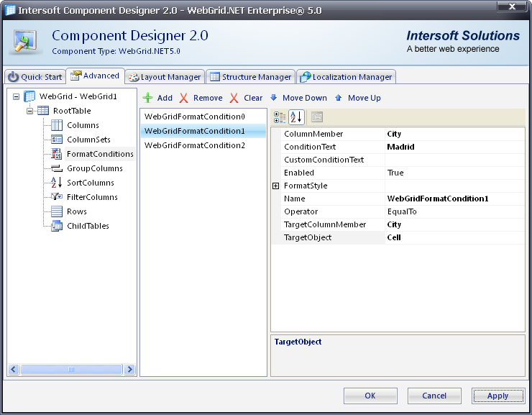Viewport: 532px width, 415px height.
Task: Select WebGridFormatCondition1 in the list
Action: (203, 131)
